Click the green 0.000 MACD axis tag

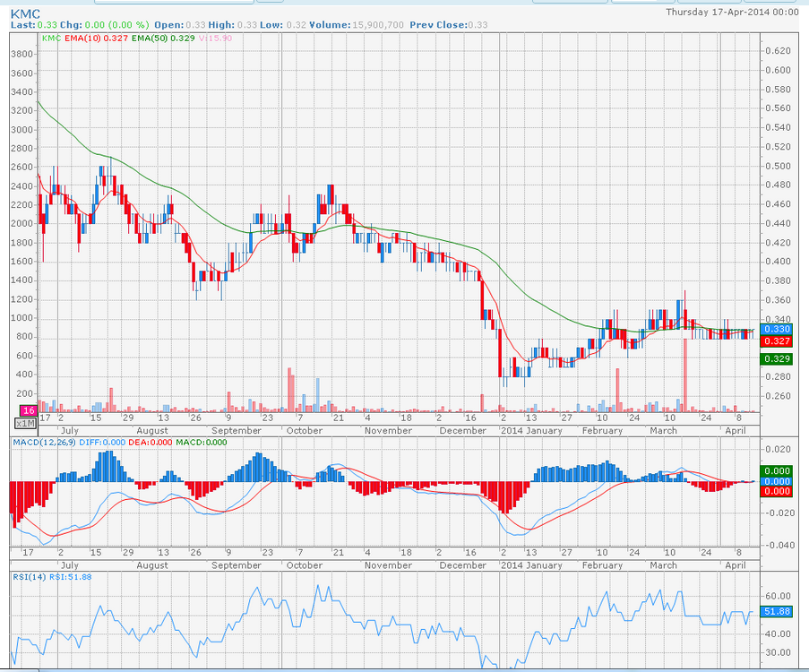pyautogui.click(x=774, y=470)
